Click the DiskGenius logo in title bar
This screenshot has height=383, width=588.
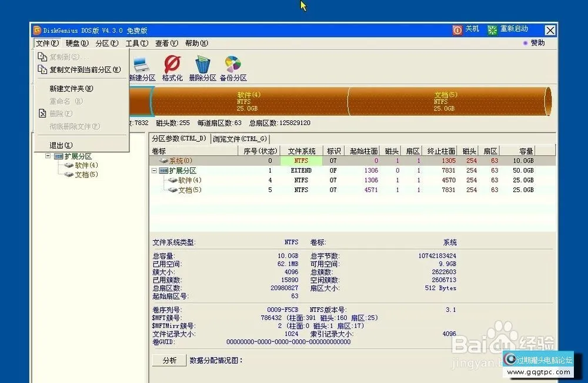37,30
